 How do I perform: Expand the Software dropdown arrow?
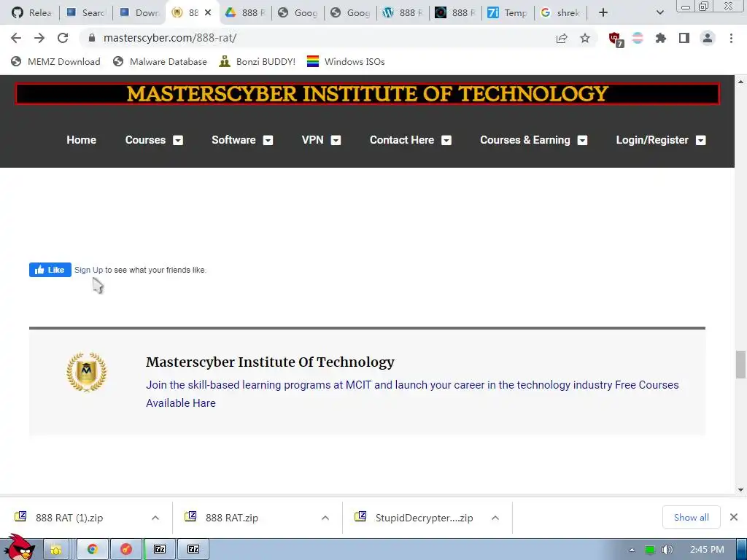(x=268, y=141)
